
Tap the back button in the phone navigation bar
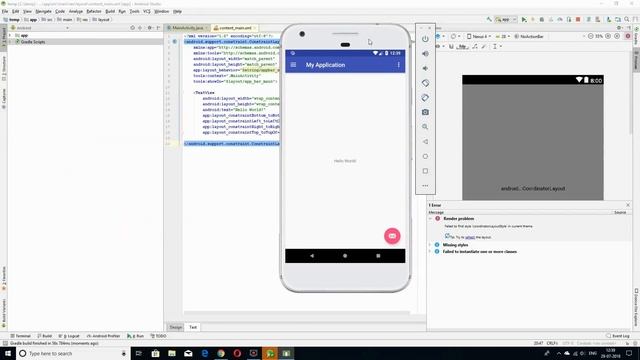(312, 256)
